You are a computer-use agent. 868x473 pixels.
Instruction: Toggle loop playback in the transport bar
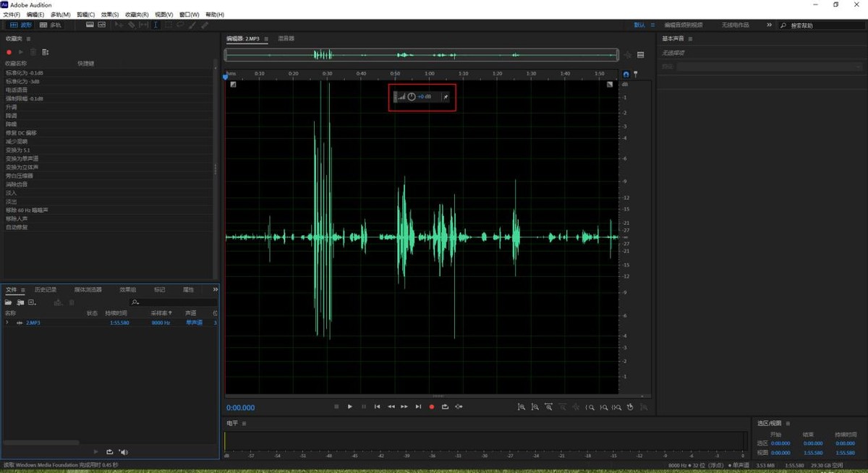(445, 406)
